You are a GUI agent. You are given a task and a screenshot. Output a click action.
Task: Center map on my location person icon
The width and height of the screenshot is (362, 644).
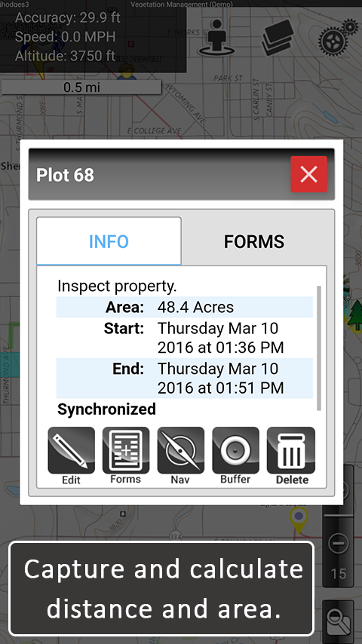click(x=216, y=37)
